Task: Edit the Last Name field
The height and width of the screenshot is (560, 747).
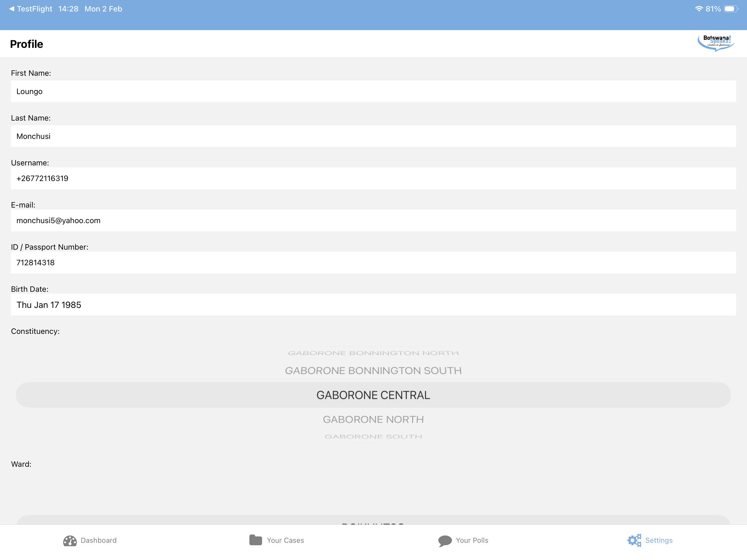Action: [x=373, y=136]
